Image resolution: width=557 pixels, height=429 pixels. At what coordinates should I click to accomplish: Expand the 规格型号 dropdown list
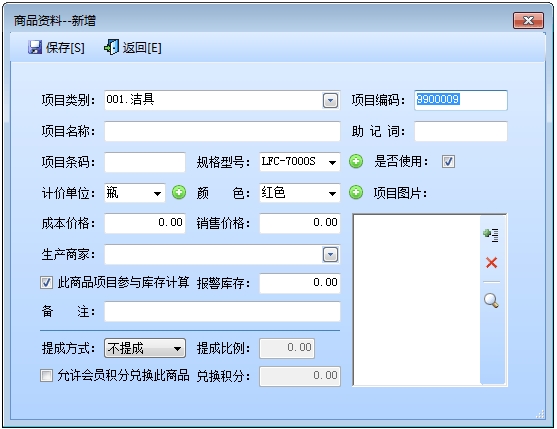tap(332, 162)
